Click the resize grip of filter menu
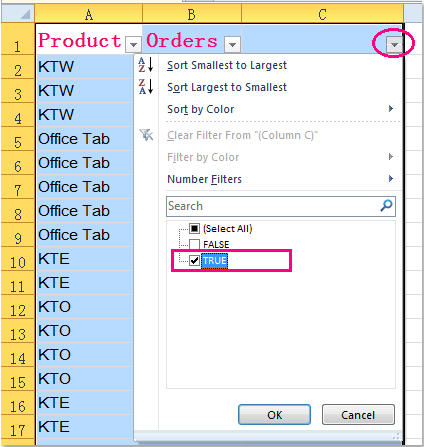Viewport: 424px width, 447px height. point(396,436)
